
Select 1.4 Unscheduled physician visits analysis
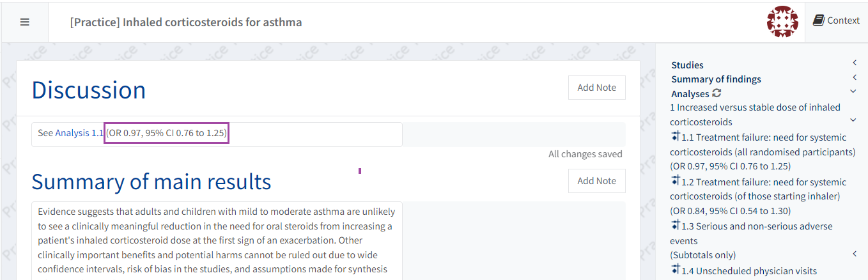coord(748,271)
